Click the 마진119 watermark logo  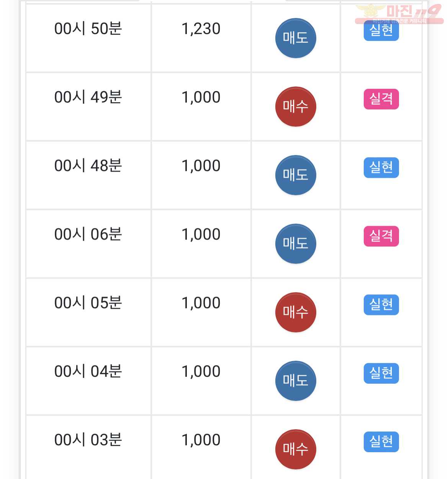399,14
